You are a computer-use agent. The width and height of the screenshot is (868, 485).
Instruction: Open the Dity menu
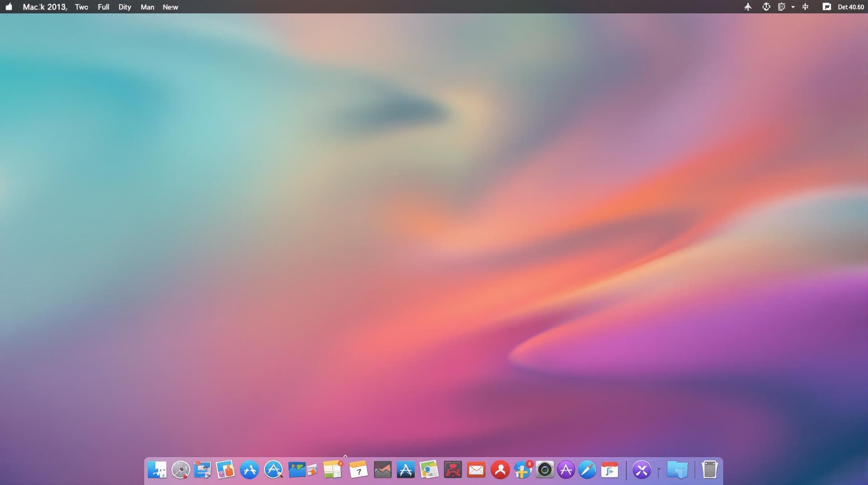pyautogui.click(x=125, y=7)
